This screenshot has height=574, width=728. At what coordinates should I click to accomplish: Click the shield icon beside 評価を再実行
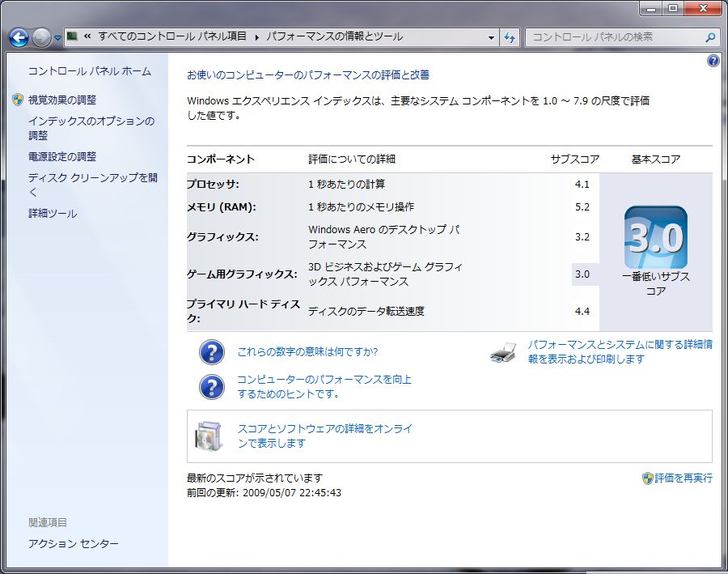coord(648,478)
